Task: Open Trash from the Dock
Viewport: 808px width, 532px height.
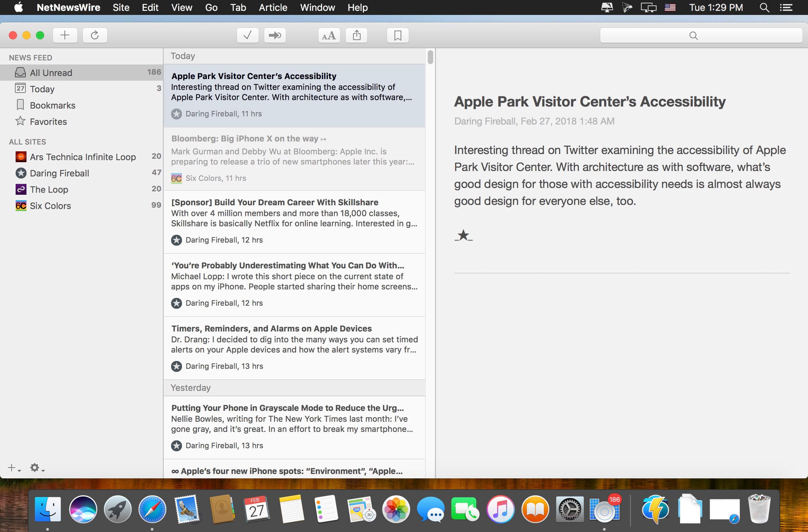Action: pyautogui.click(x=760, y=509)
